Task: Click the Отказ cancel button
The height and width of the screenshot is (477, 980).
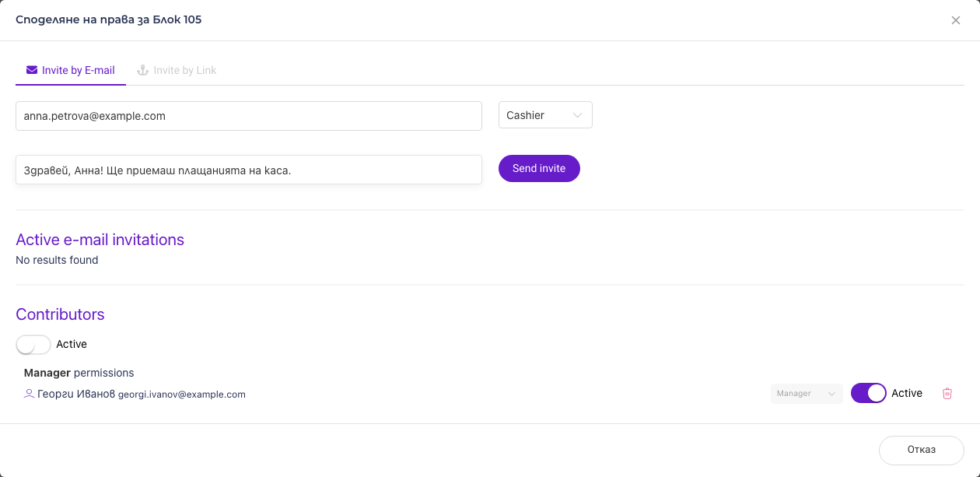Action: 922,450
